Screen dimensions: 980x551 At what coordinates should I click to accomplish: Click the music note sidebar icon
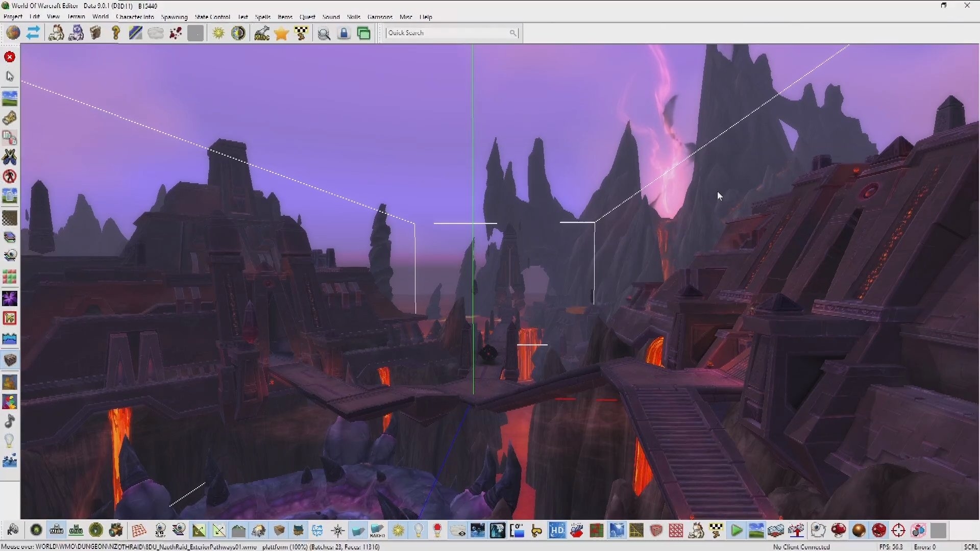(x=10, y=421)
